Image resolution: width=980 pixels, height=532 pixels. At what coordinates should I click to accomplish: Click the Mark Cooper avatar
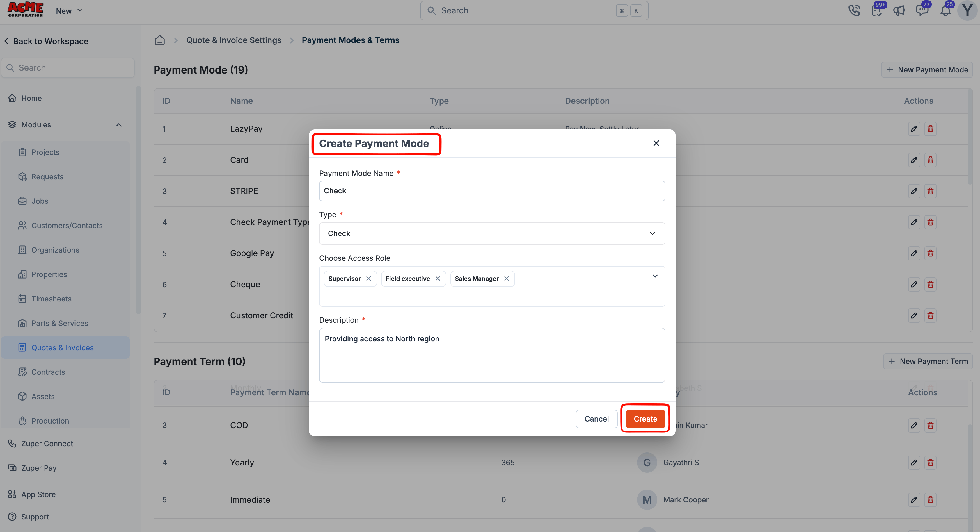[x=647, y=500]
